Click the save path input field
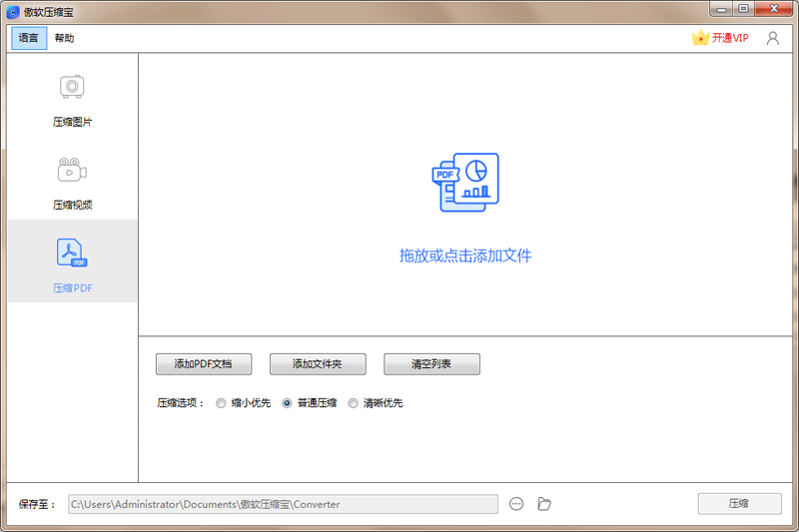The image size is (799, 532). (282, 504)
